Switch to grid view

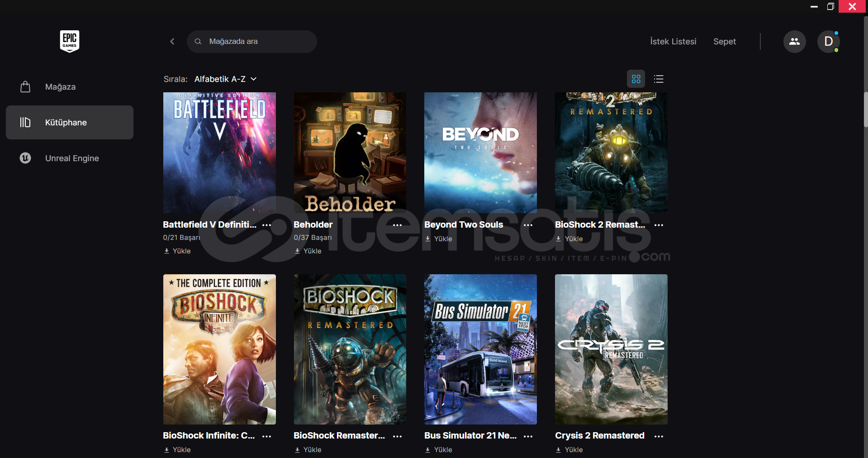pos(636,79)
